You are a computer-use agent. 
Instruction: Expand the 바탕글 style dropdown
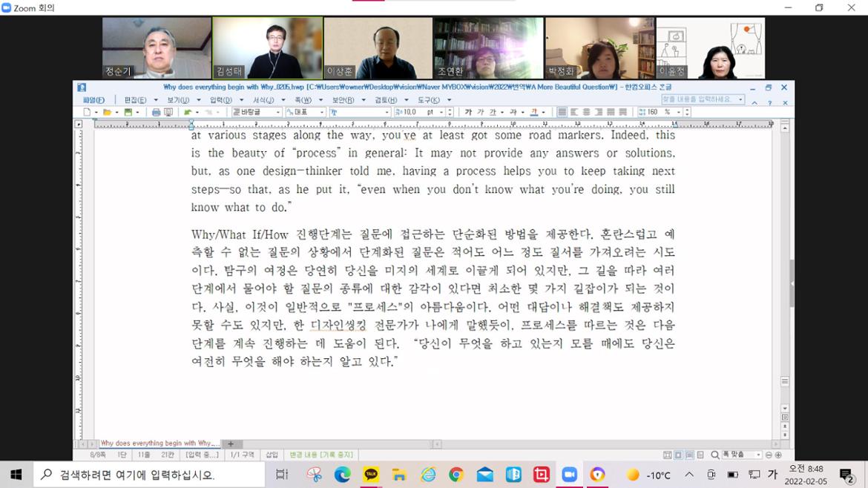click(277, 112)
